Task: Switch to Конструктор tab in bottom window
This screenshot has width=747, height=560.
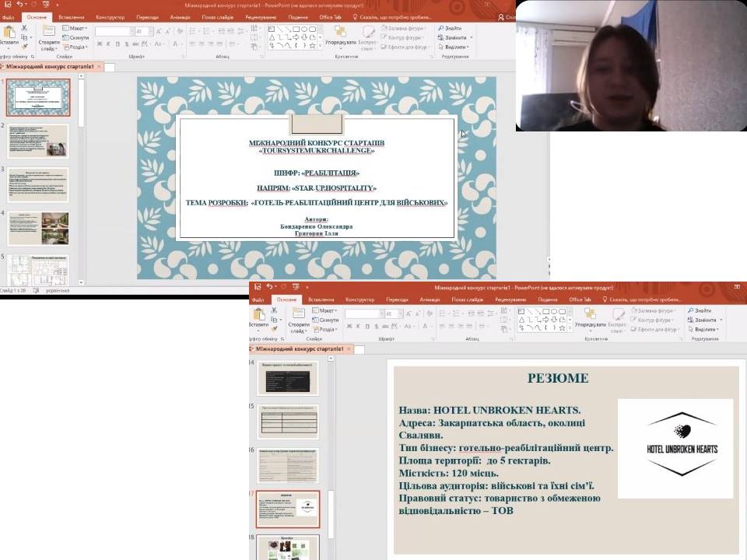Action: [x=359, y=299]
